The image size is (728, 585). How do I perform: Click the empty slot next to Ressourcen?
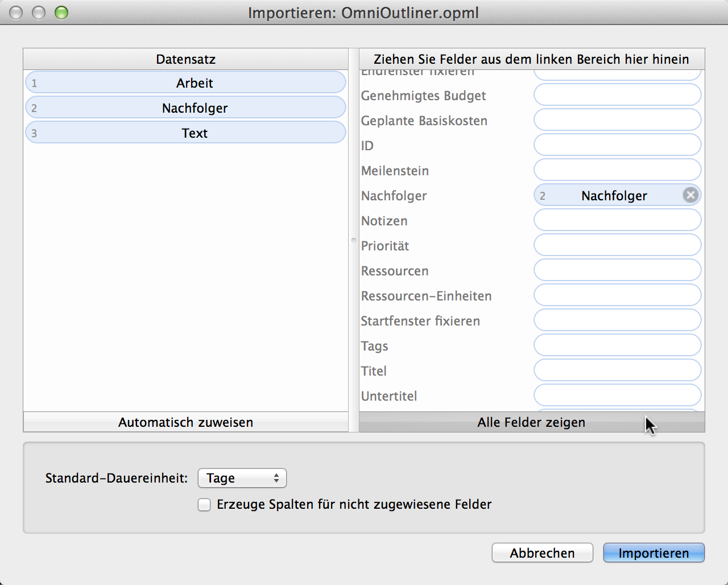pyautogui.click(x=618, y=270)
